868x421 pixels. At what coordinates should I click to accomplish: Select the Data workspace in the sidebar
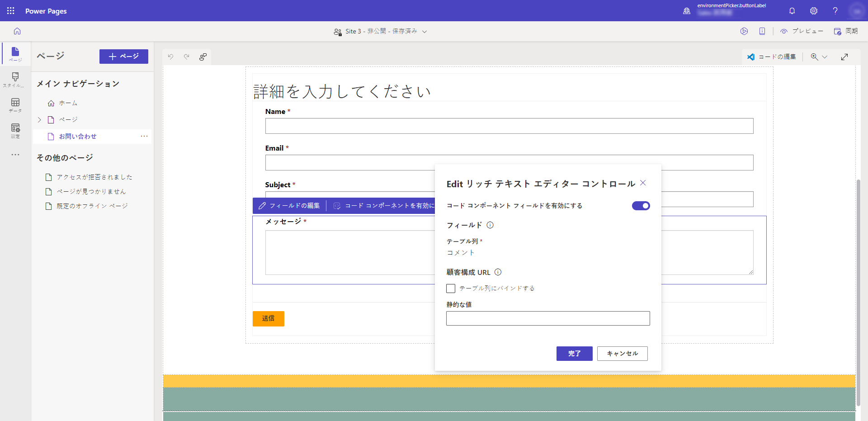point(15,105)
